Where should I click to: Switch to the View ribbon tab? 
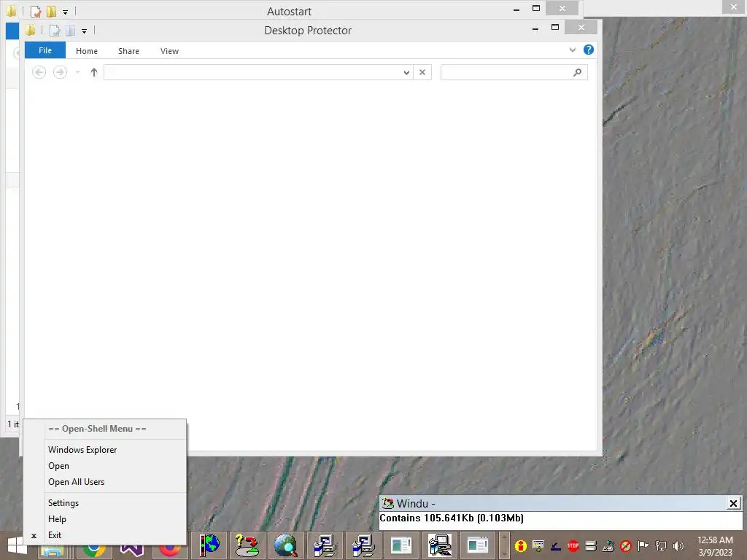pos(169,51)
